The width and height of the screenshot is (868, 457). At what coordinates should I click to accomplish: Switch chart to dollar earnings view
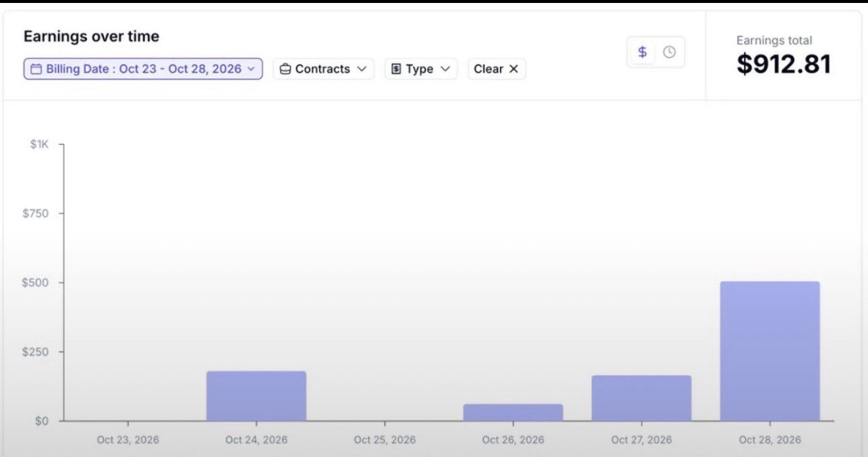642,52
